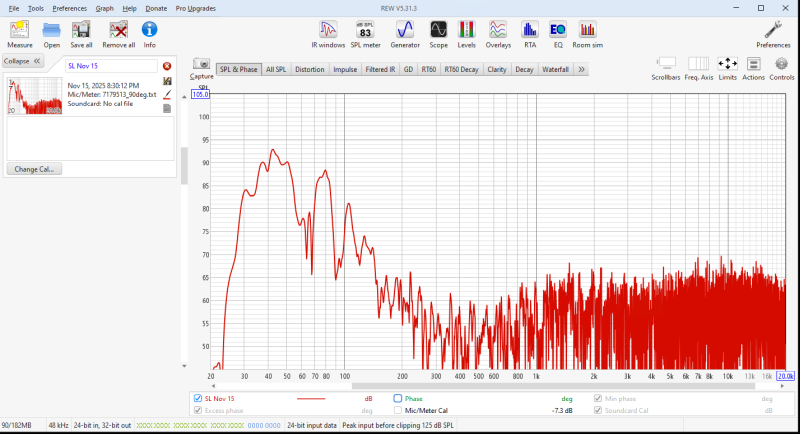Uncheck the SL Nov 15 trace checkbox
Image resolution: width=800 pixels, height=434 pixels.
[x=197, y=398]
